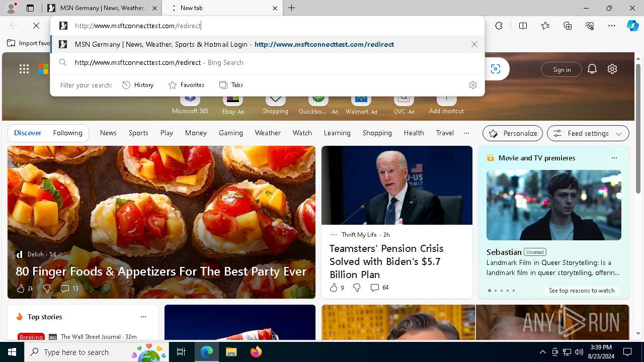
Task: Dislike the Teamsters' Pension article
Action: point(357,288)
